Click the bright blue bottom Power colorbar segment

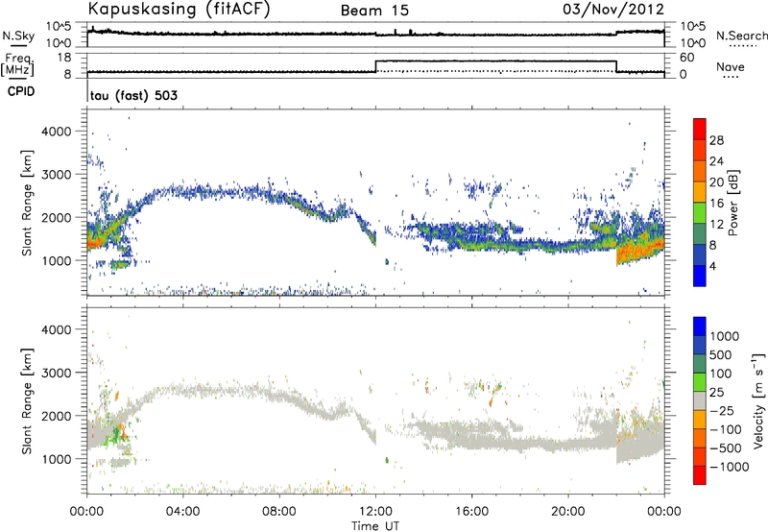tap(700, 276)
